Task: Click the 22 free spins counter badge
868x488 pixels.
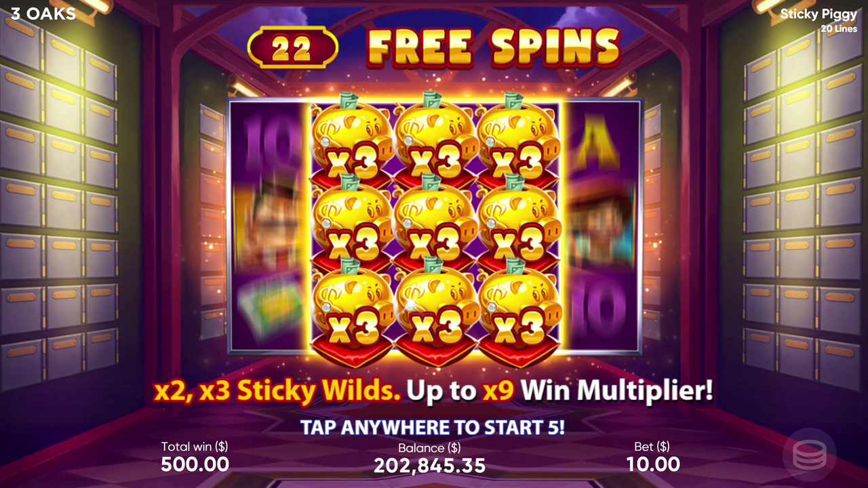Action: [x=293, y=48]
